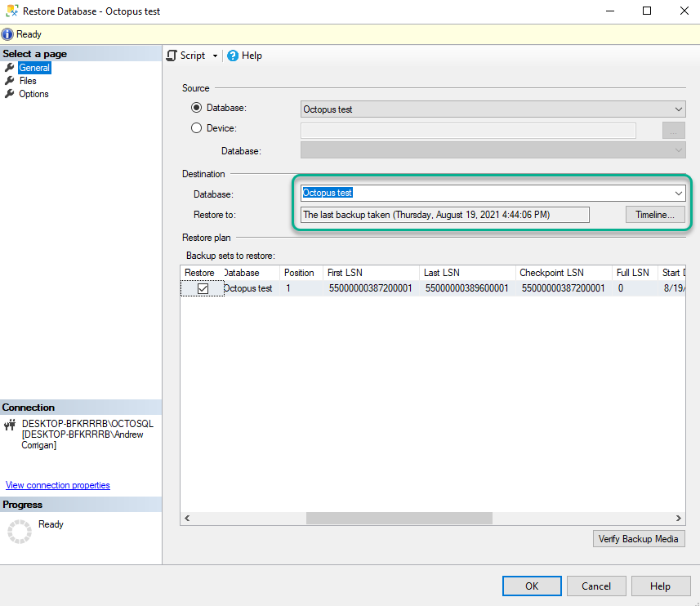Open the Options page
The image size is (700, 606).
33,93
